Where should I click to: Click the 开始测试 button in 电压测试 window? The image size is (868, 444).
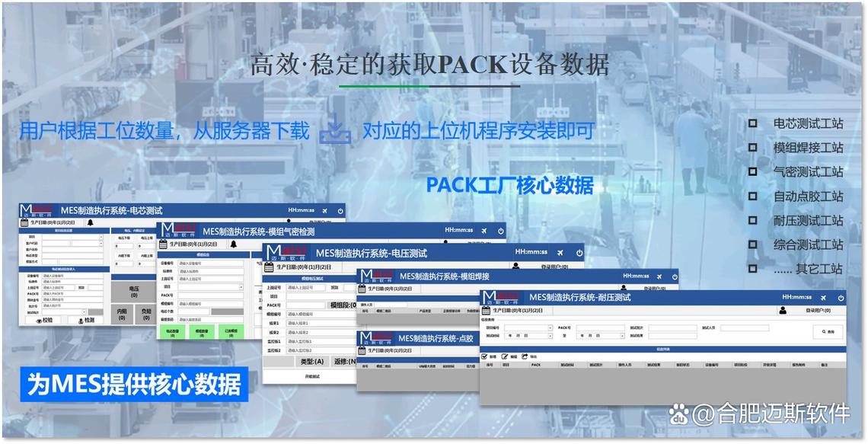click(x=314, y=376)
